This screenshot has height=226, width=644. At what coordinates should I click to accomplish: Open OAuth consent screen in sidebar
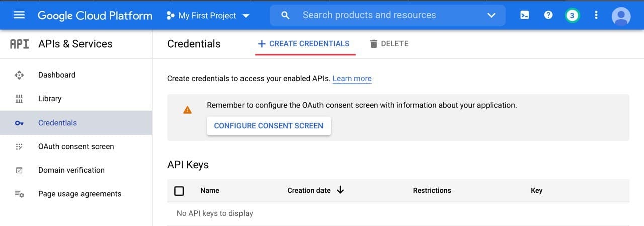[x=76, y=146]
